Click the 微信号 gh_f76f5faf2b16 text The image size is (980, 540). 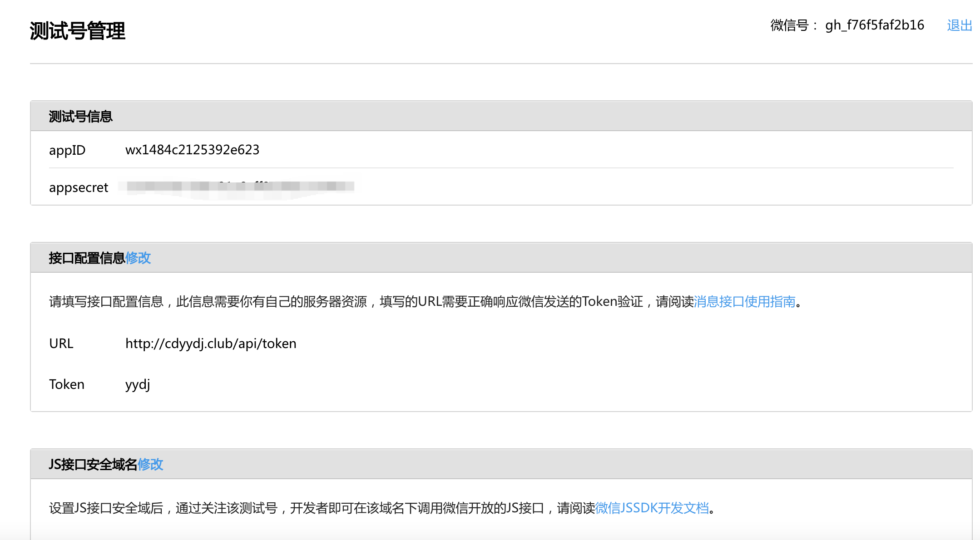[x=874, y=25]
